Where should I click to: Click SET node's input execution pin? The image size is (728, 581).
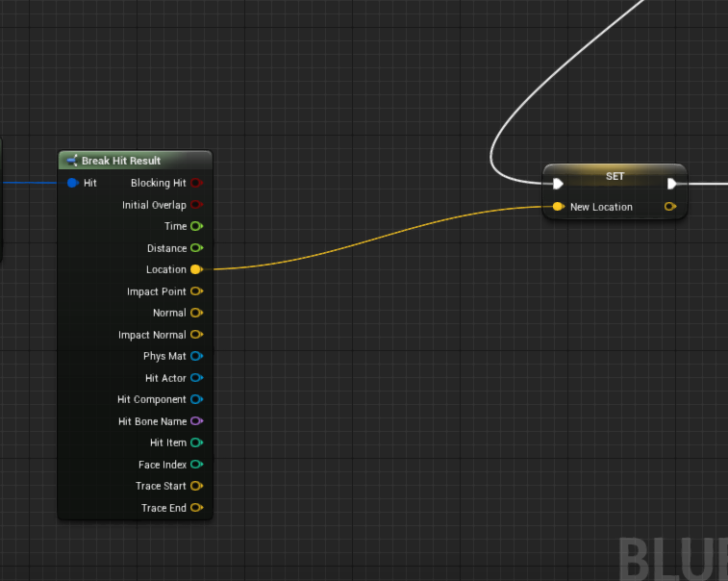[x=558, y=184]
